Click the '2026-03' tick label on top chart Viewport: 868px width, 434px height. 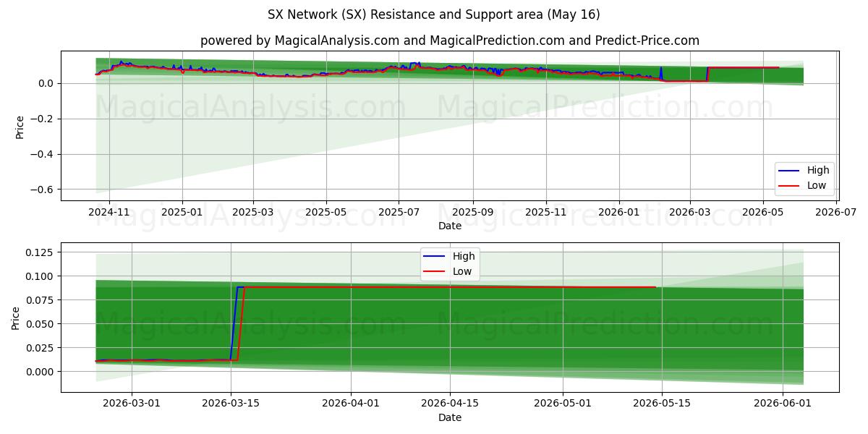click(x=689, y=213)
